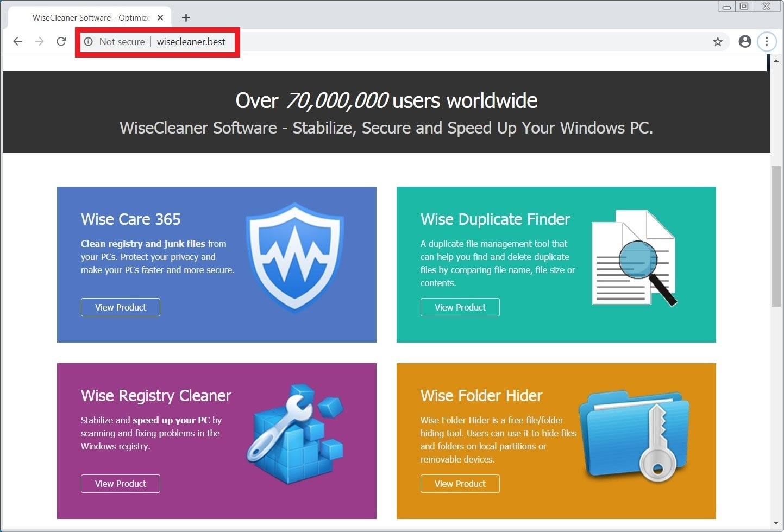
Task: Click the 'Over 70,000,000 users worldwide' headline
Action: [x=386, y=100]
